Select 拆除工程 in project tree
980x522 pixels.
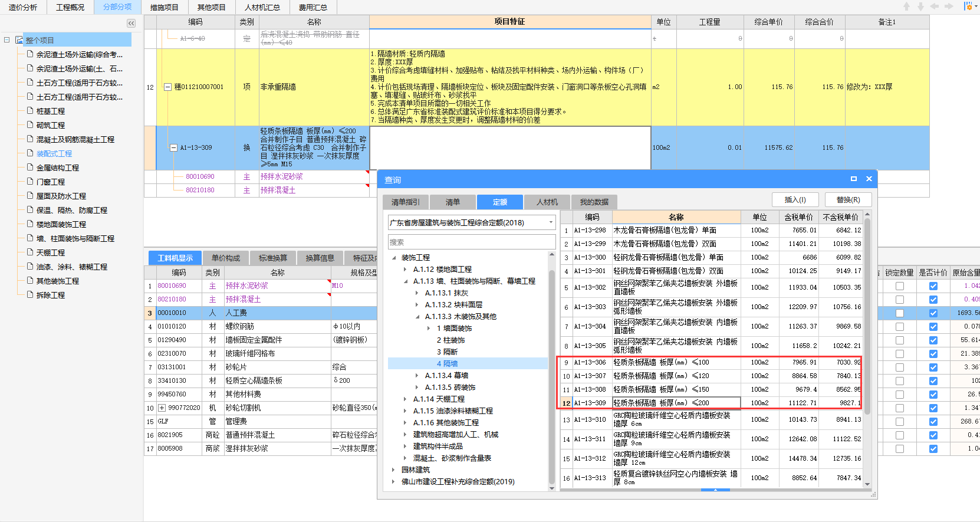(51, 295)
